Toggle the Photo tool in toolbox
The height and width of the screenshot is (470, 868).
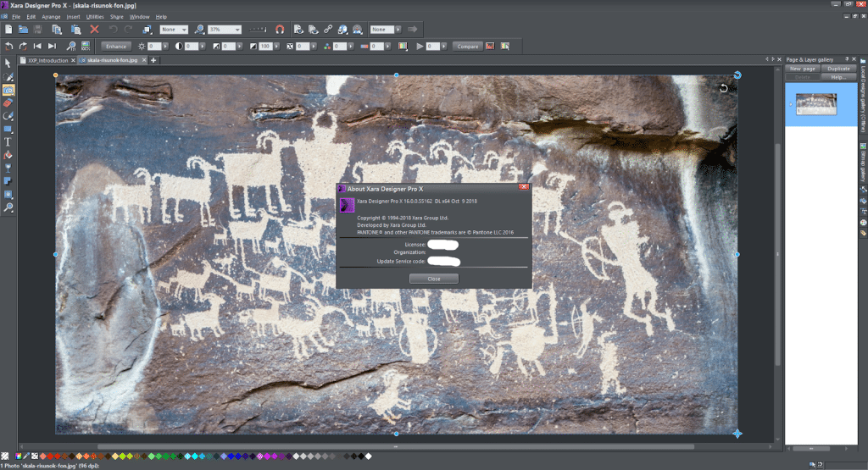8,89
